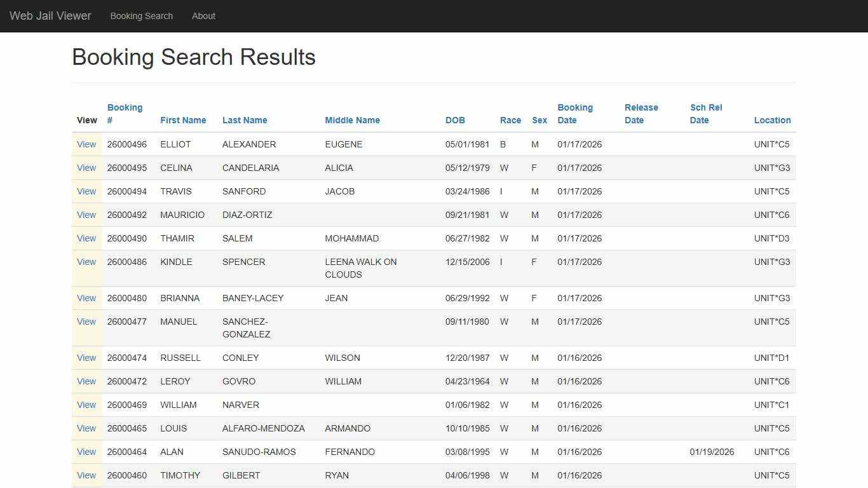Sort results by DOB column
The image size is (868, 488).
(x=455, y=120)
